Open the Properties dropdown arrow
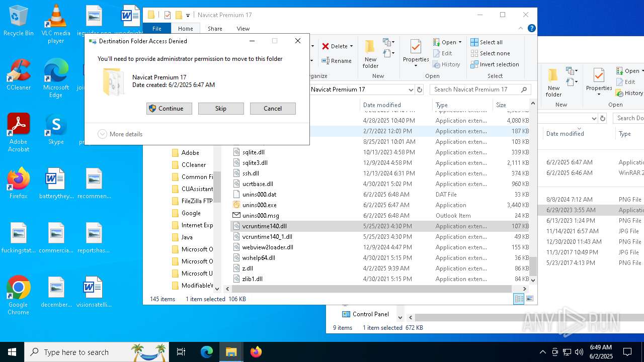This screenshot has width=644, height=362. coord(416,66)
